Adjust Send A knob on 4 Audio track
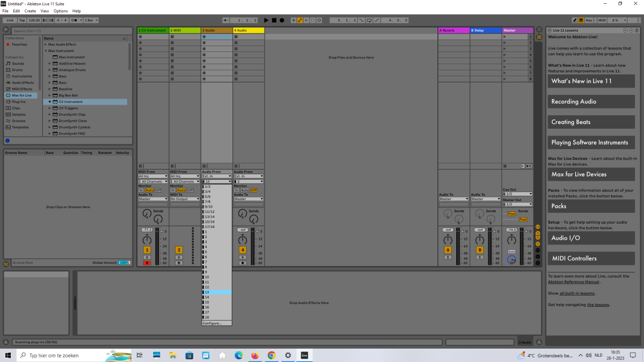Screen dimensions: 644x362 (x=244, y=214)
